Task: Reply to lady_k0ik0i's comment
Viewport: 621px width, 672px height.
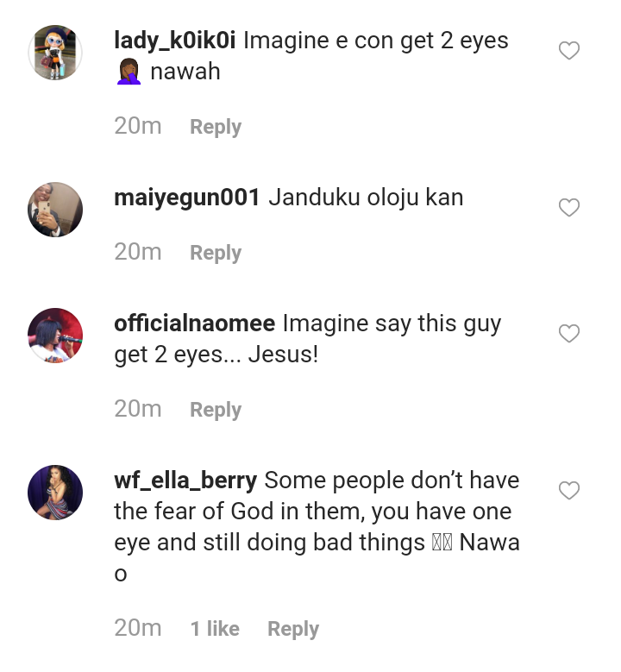Action: point(216,127)
